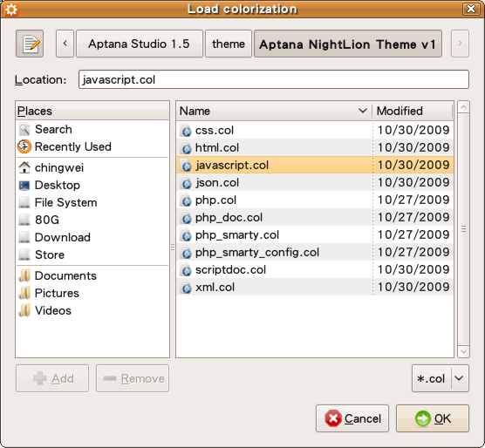Open the Videos bookmark
The image size is (485, 448).
click(x=92, y=310)
